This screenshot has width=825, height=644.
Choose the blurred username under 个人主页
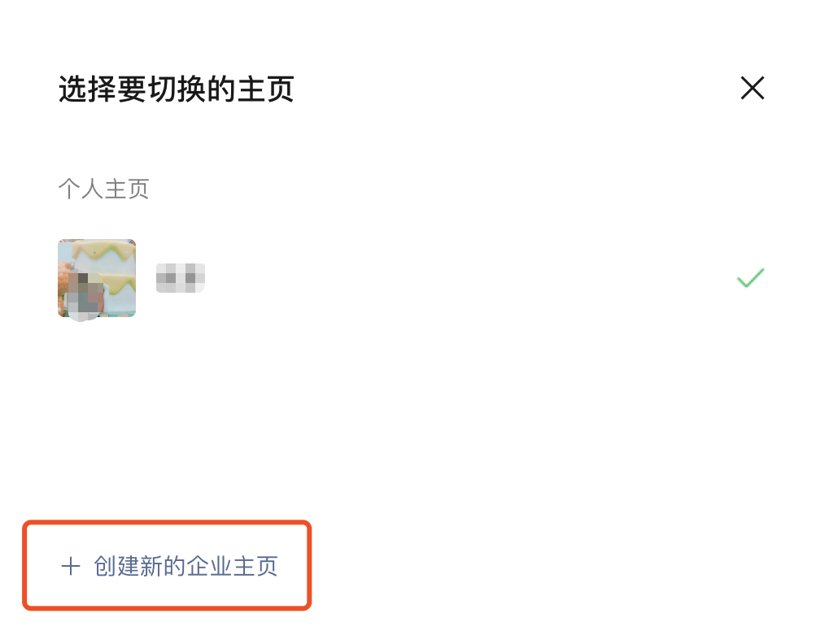[181, 277]
